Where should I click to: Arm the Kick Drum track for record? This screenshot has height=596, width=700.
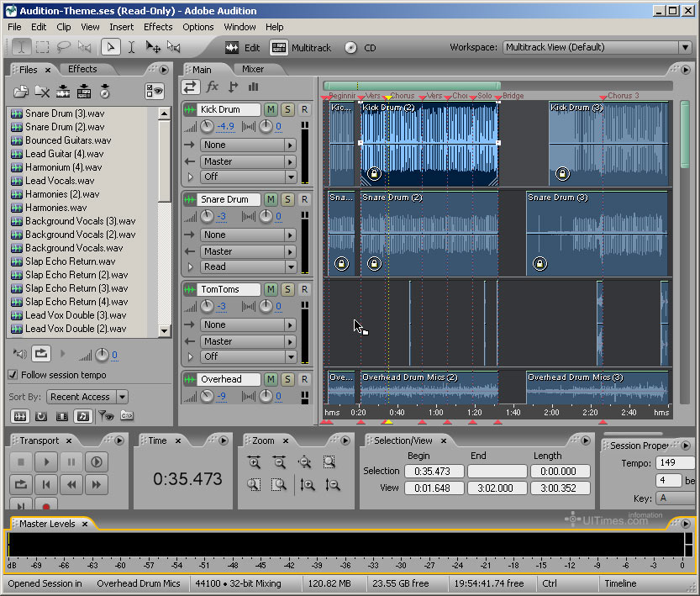(x=304, y=109)
